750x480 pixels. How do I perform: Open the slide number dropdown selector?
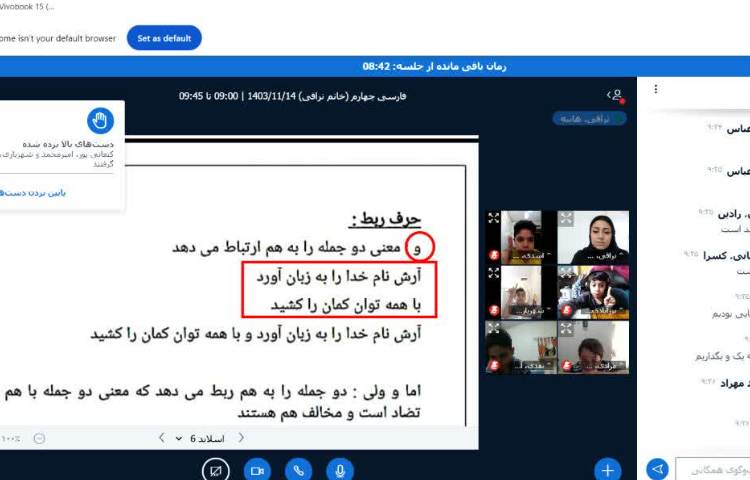click(x=200, y=438)
